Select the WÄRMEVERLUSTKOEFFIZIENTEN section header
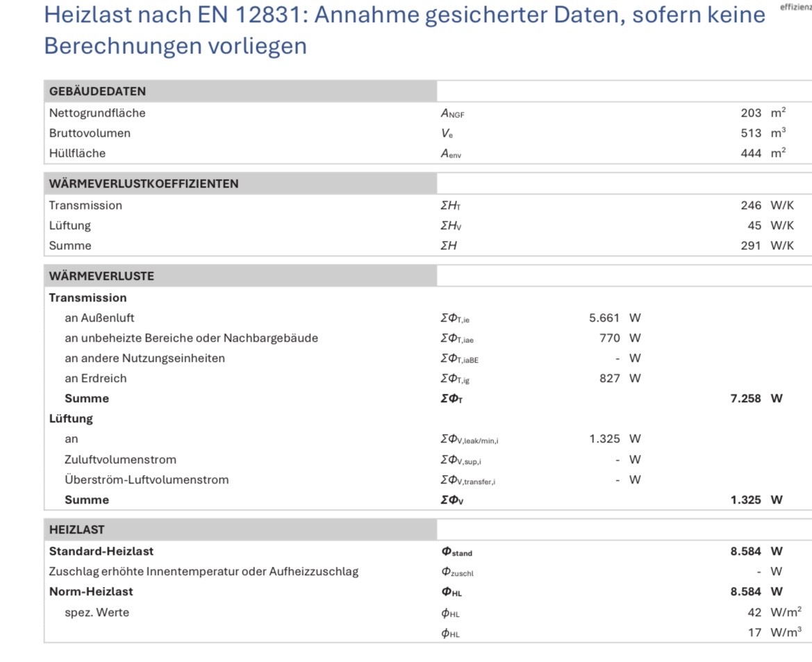Image resolution: width=812 pixels, height=662 pixels. point(143,184)
